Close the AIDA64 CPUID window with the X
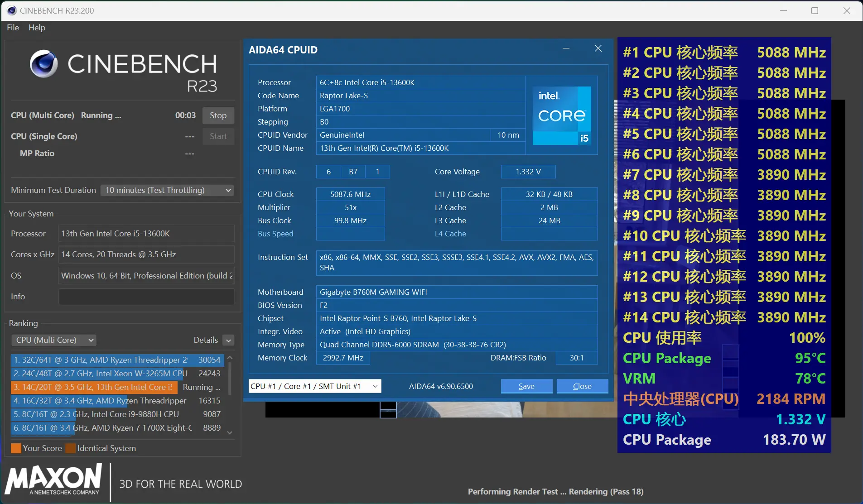Image resolution: width=863 pixels, height=504 pixels. 598,48
